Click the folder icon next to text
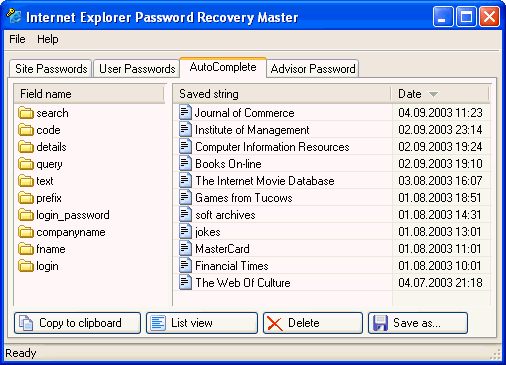Screen dimensions: 506x365 (26, 181)
